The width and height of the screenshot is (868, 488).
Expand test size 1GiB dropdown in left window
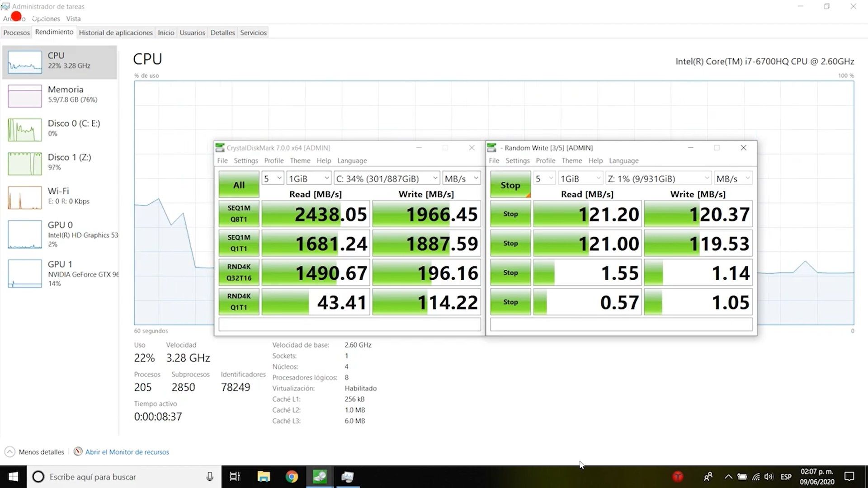[x=309, y=178]
